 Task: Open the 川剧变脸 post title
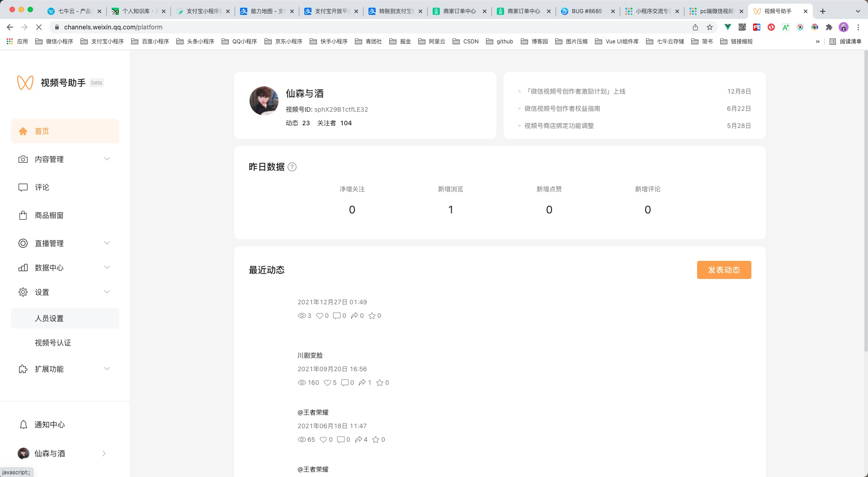pos(310,355)
